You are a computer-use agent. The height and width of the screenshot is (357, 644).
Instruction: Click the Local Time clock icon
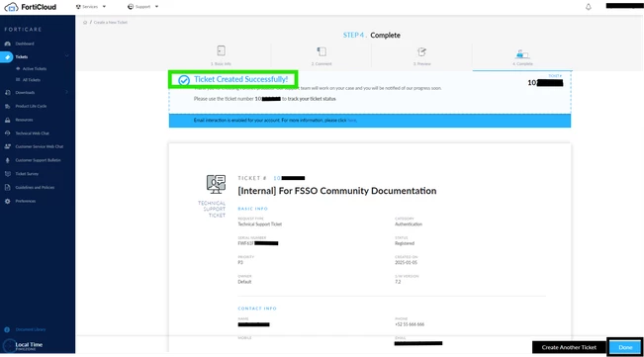(x=8, y=346)
